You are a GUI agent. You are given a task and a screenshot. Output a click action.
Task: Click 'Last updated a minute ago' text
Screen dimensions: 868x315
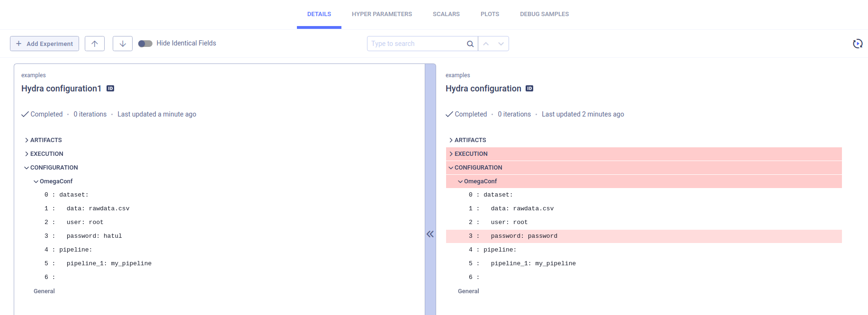point(157,114)
